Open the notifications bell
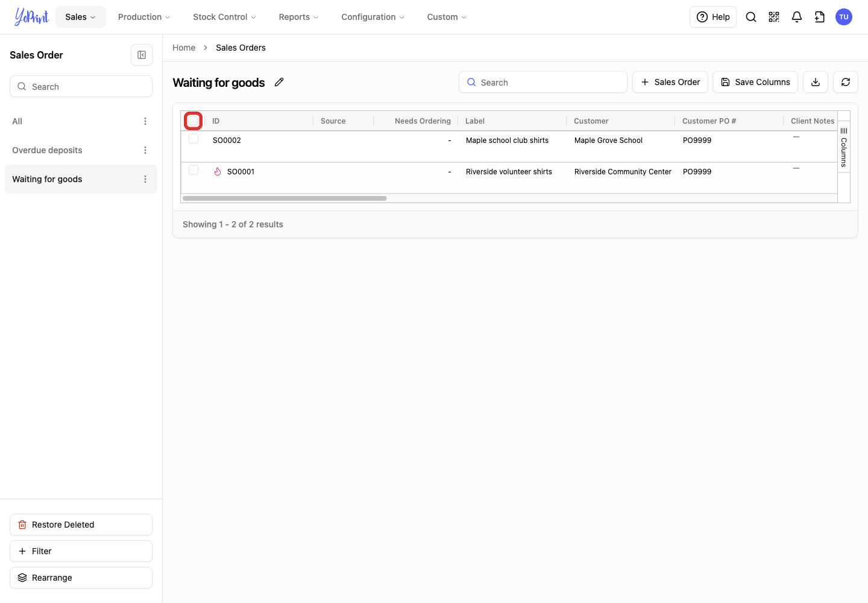The image size is (868, 603). [x=797, y=17]
